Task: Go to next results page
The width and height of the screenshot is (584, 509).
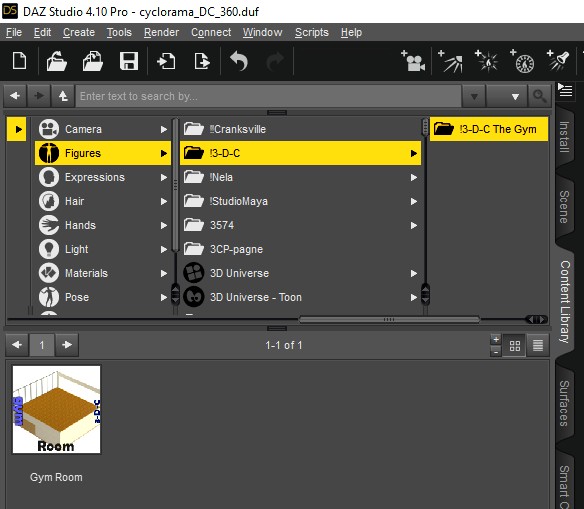Action: 67,345
